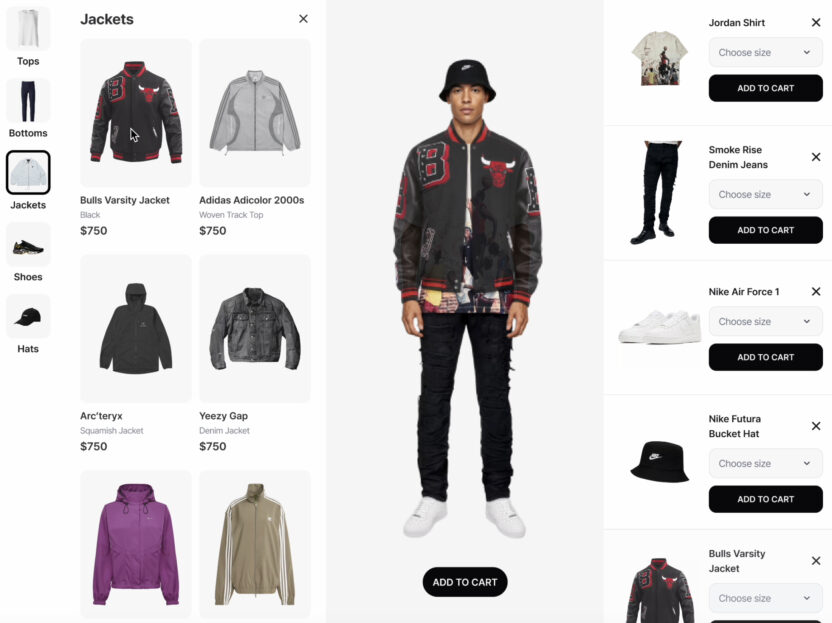
Task: Choose size for Nike Air Force 1
Action: tap(766, 322)
